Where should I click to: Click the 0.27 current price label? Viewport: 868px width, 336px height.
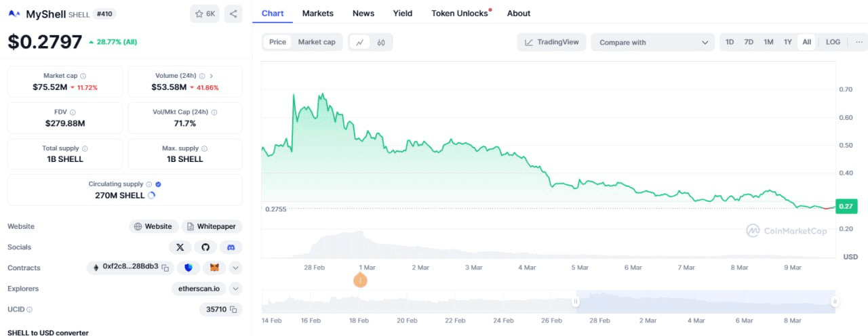pyautogui.click(x=846, y=207)
